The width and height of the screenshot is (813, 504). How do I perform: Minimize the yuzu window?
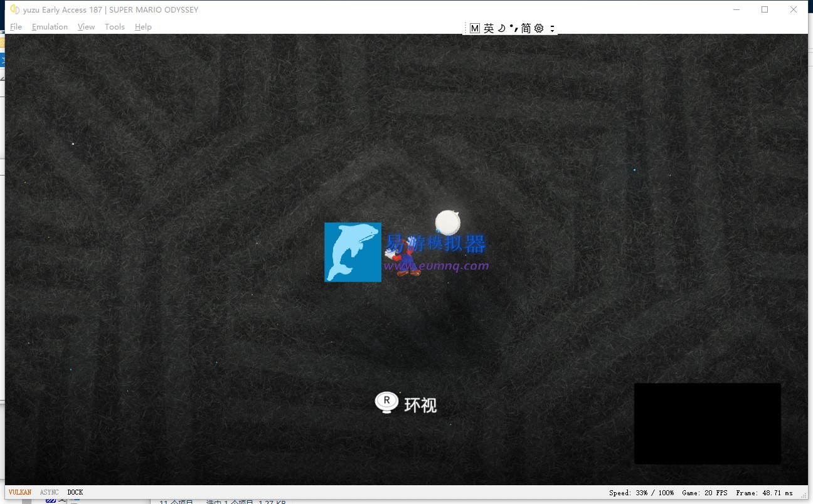tap(736, 9)
